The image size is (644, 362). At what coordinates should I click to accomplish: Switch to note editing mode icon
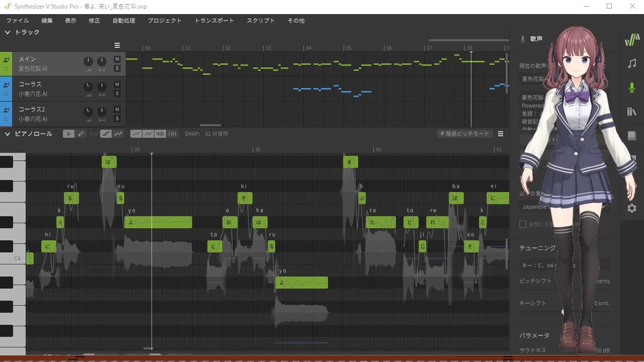tap(105, 134)
